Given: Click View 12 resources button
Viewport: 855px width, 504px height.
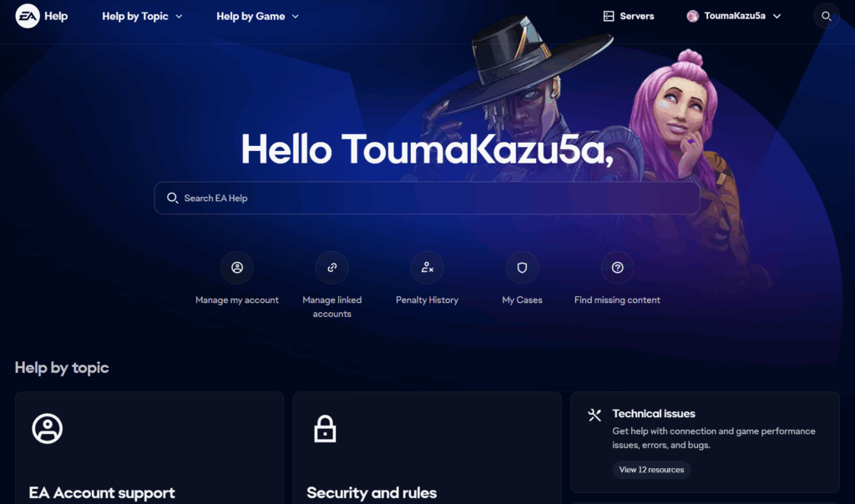Looking at the screenshot, I should click(651, 470).
